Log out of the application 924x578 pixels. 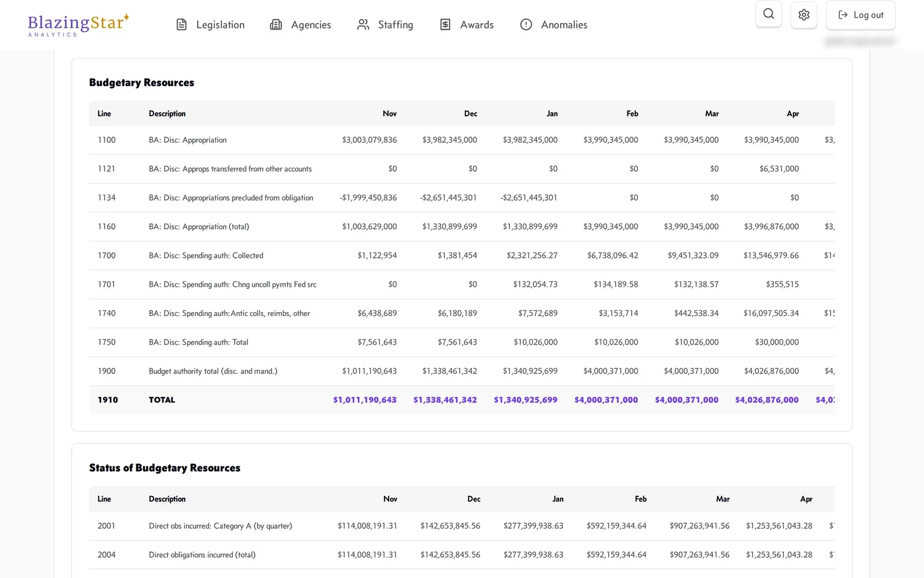(x=860, y=15)
